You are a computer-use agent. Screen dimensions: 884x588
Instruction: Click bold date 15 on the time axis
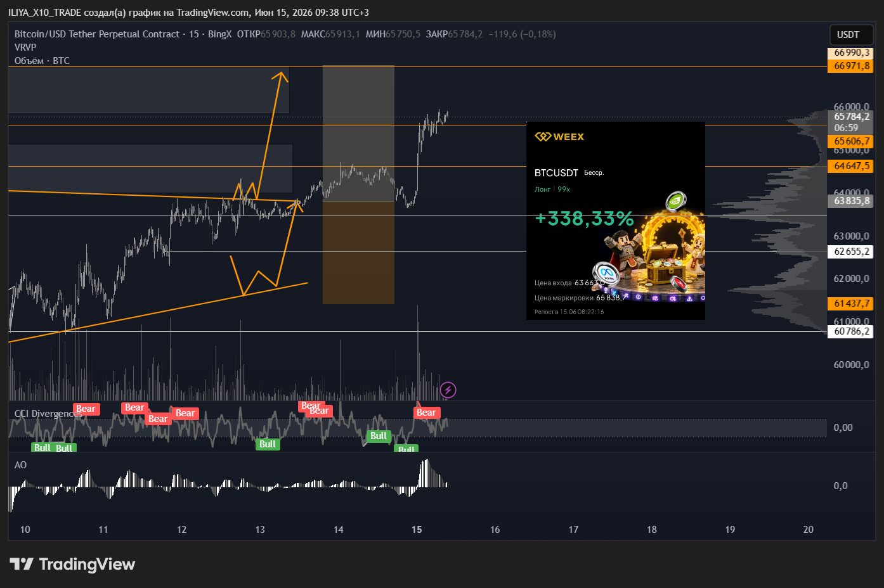(x=417, y=530)
